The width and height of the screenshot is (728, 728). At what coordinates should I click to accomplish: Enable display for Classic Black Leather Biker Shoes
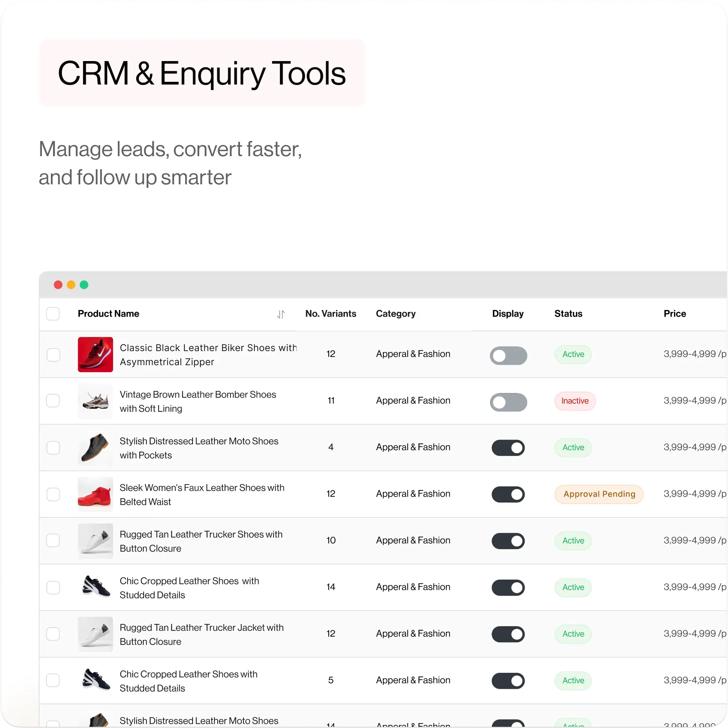(x=508, y=355)
